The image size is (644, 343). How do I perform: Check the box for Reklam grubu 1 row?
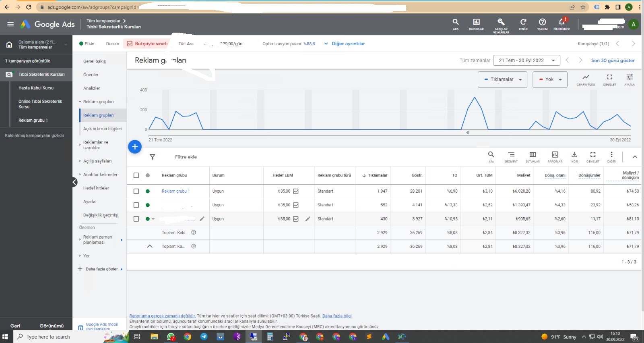[x=136, y=191]
